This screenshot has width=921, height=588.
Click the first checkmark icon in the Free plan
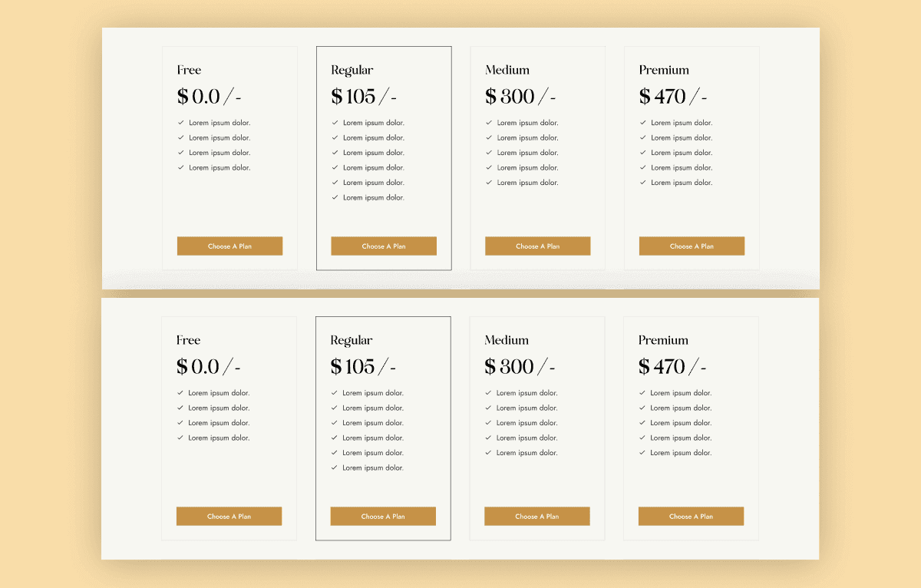[x=180, y=122]
